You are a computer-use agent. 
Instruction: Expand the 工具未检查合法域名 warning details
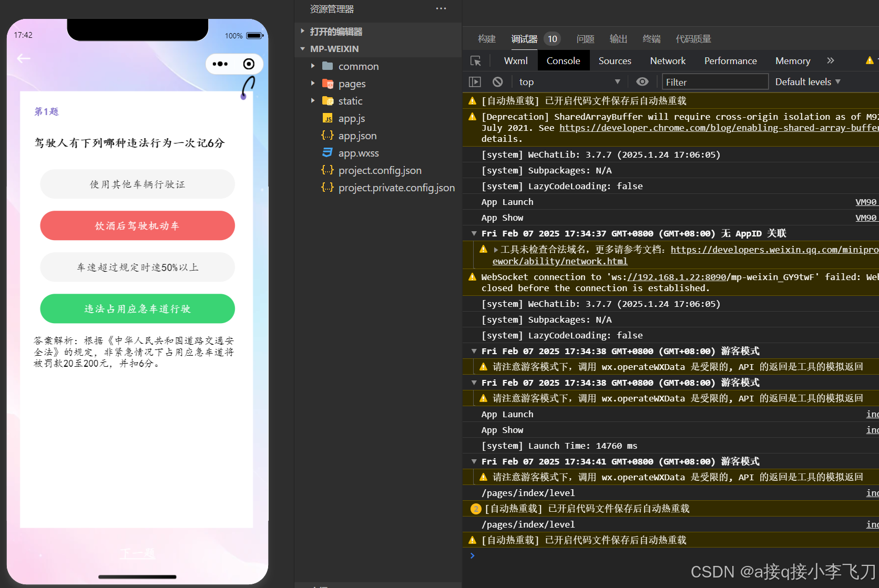point(496,250)
